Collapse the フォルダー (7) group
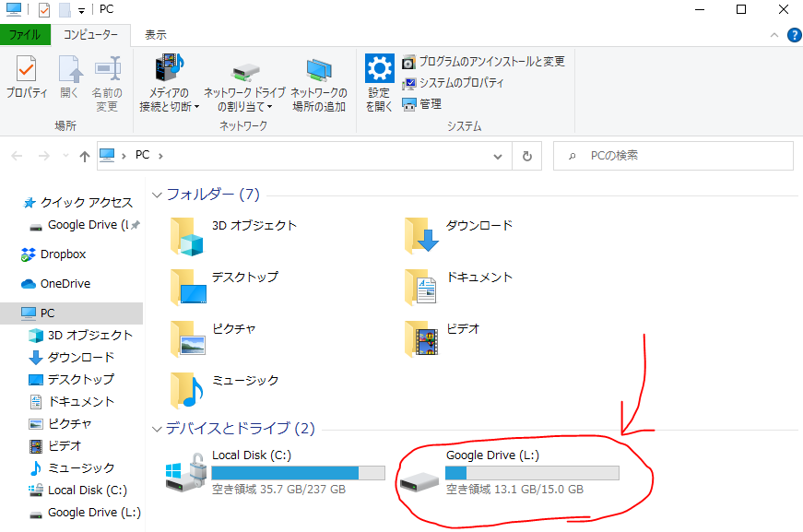This screenshot has width=803, height=532. 158,195
